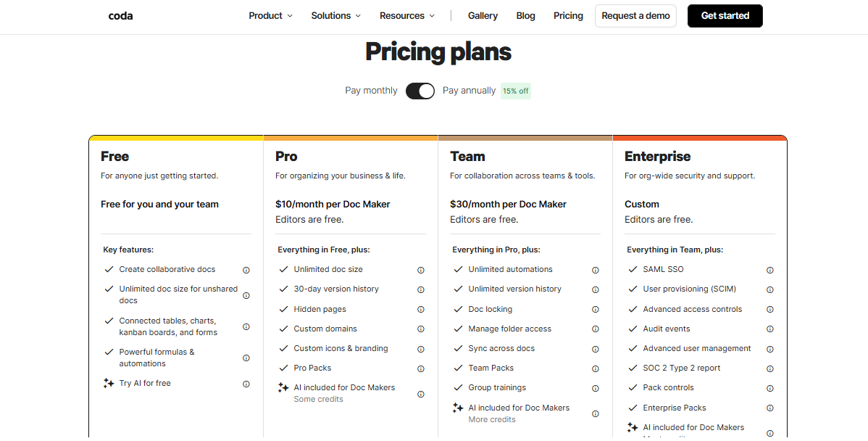Select Pay annually label
This screenshot has width=868, height=441.
pyautogui.click(x=469, y=91)
